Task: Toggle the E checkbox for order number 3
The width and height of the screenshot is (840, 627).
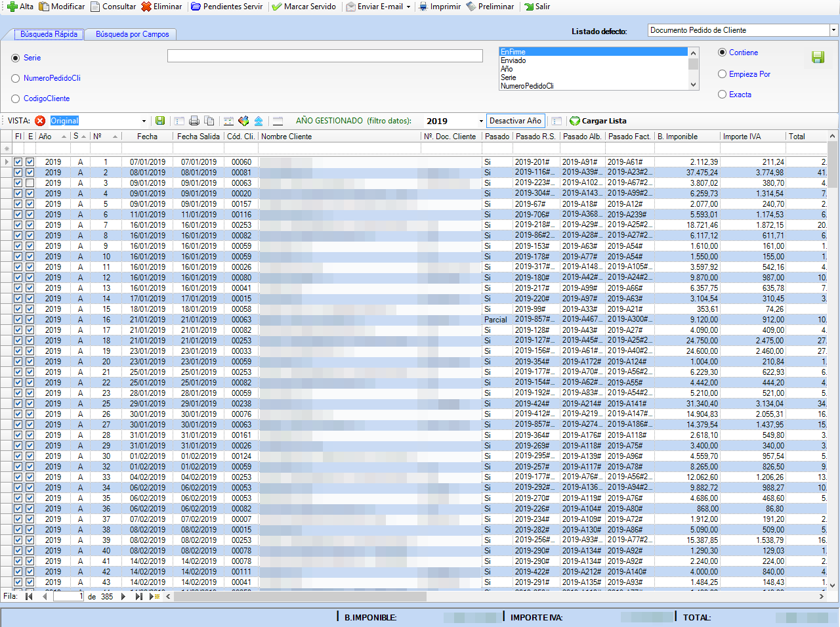Action: pos(30,183)
